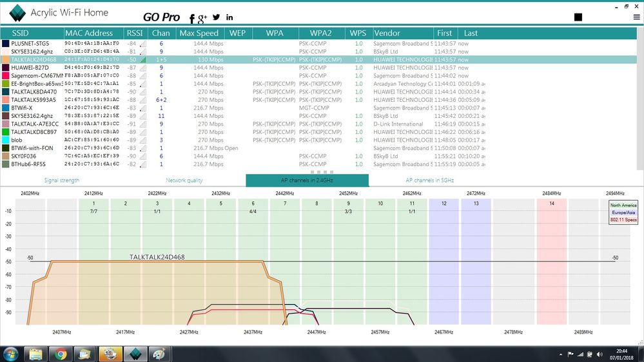Screen dimensions: 644x362
Task: Open Acrylic Wi-Fi taskbar icon
Action: point(135,354)
